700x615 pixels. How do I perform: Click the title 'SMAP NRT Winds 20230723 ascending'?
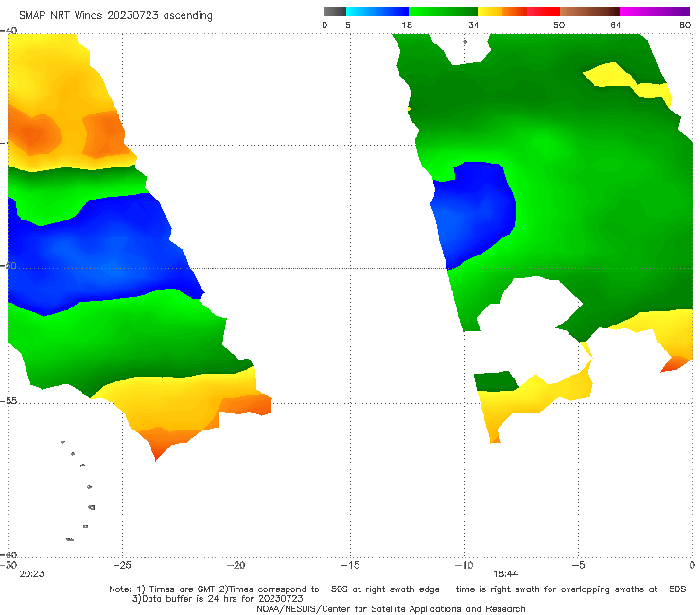click(115, 15)
